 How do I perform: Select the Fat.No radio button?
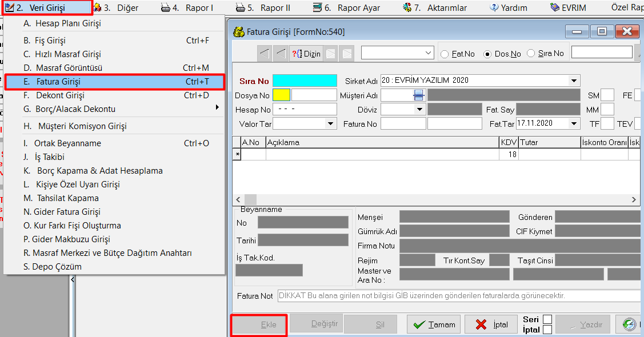444,54
